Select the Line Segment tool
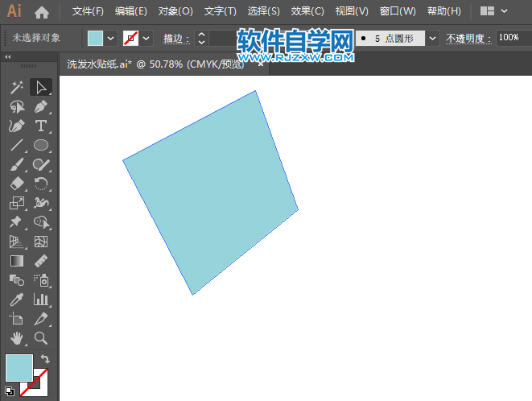The height and width of the screenshot is (401, 532). [17, 145]
